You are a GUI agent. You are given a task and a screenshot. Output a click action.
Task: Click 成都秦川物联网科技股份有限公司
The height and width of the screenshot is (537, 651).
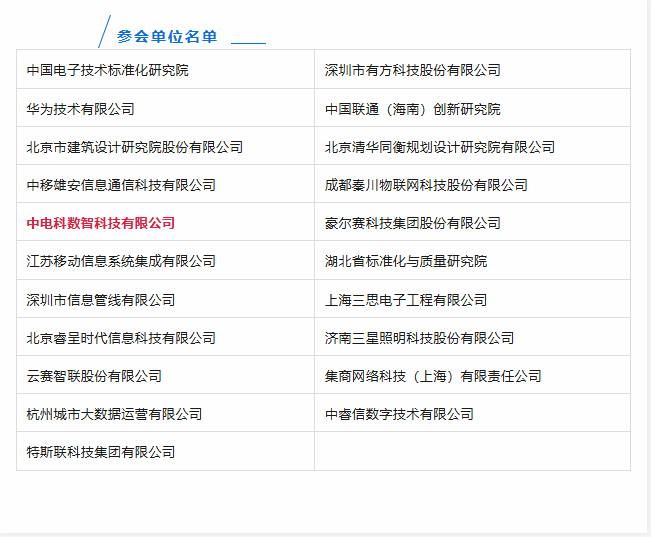pyautogui.click(x=426, y=185)
